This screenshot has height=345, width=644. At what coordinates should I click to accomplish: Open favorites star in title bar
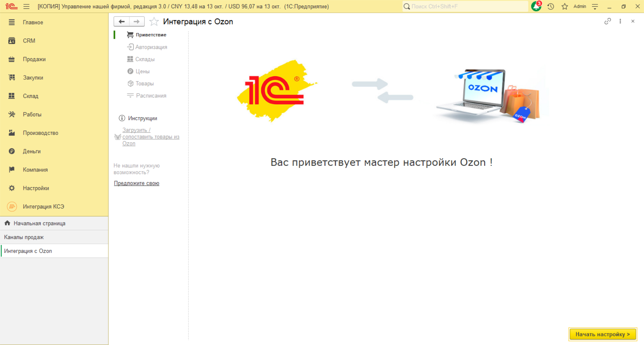click(565, 6)
